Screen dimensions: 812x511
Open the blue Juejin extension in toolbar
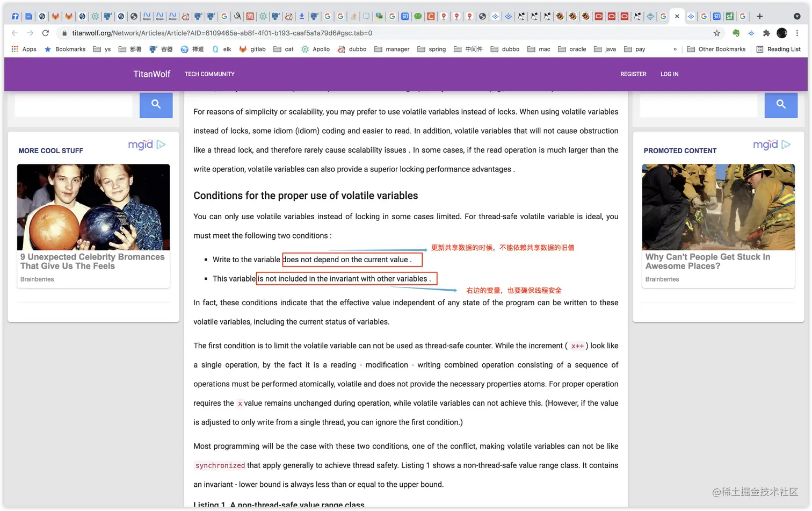tap(751, 33)
